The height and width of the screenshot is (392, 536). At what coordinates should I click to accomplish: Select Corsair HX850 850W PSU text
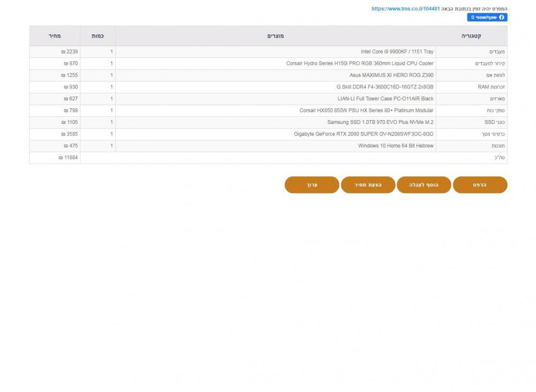(x=366, y=110)
